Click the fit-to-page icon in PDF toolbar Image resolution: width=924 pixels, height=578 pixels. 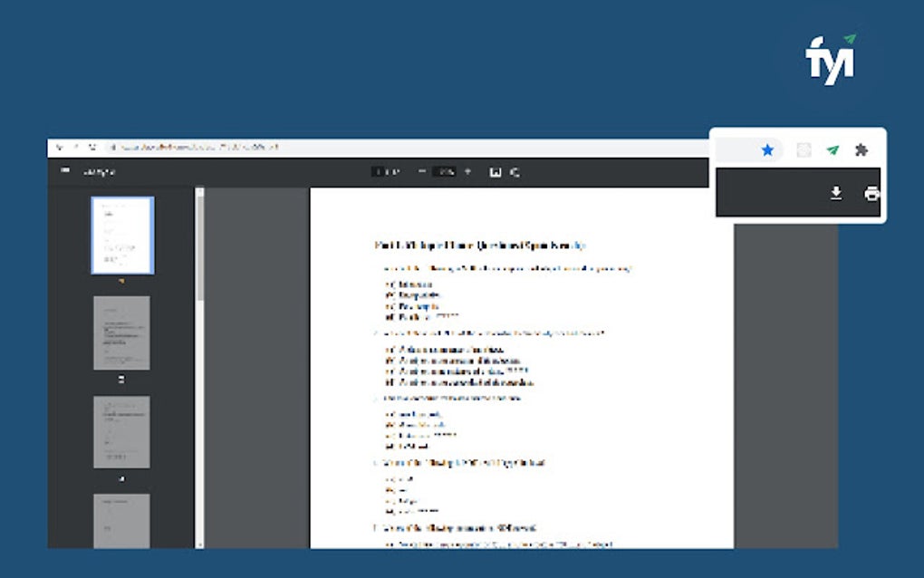coord(496,171)
